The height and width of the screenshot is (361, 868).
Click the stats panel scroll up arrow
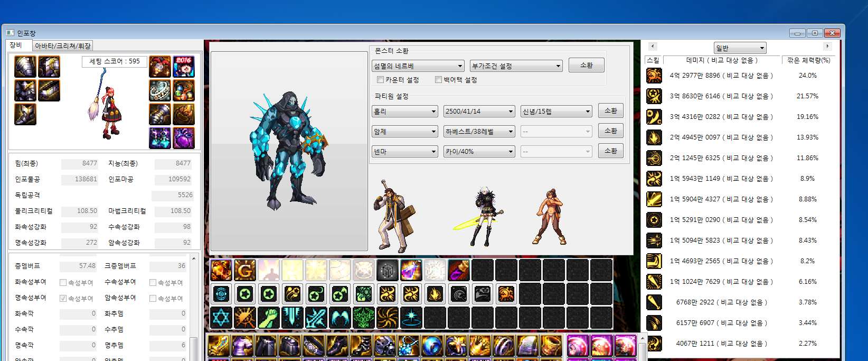tap(194, 258)
